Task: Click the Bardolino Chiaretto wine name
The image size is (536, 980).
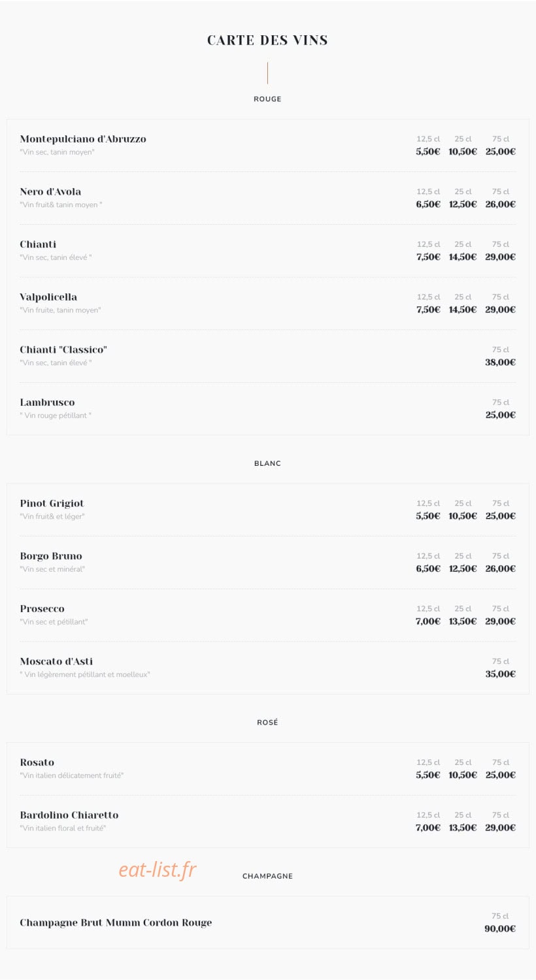Action: (69, 815)
